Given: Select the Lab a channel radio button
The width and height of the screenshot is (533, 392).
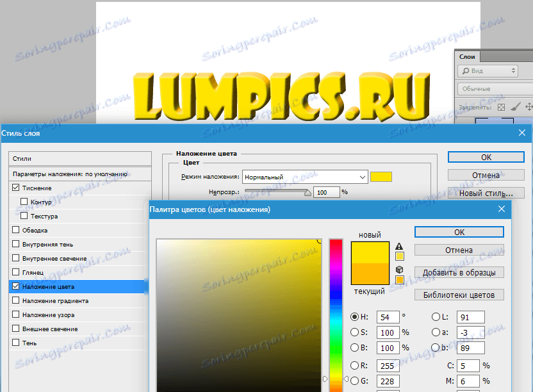Looking at the screenshot, I should pos(436,332).
